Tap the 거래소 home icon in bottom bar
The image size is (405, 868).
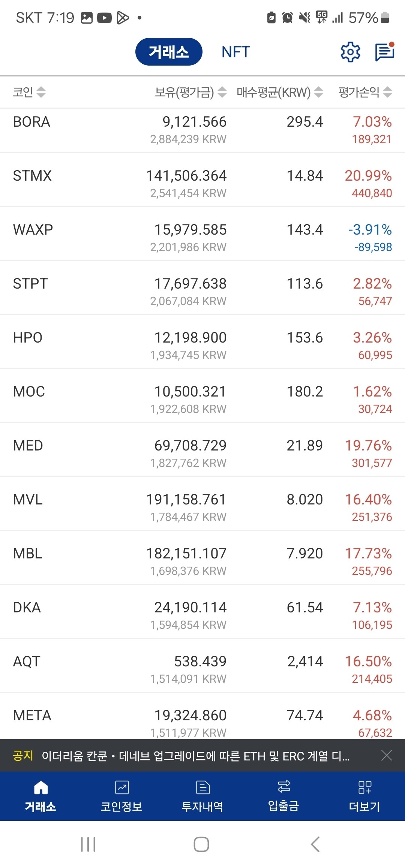pos(40,787)
